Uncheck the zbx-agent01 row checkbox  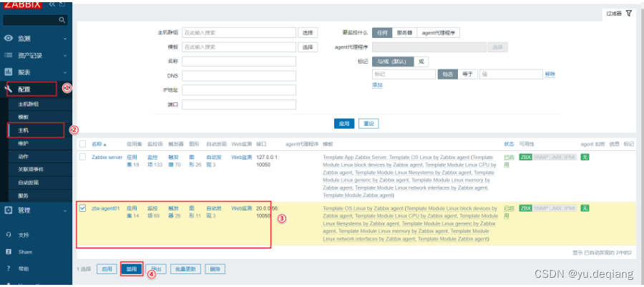(x=82, y=208)
